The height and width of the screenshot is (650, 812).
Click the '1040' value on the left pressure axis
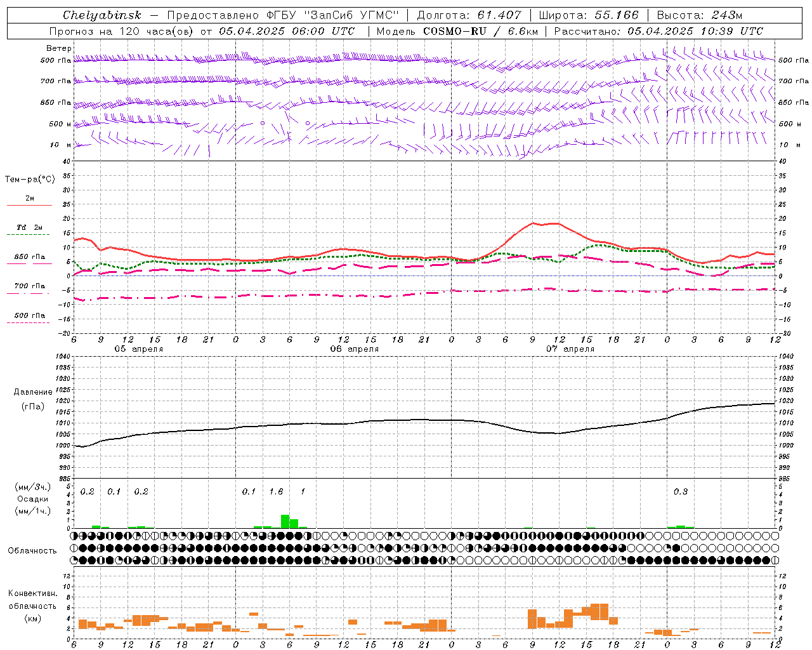(x=63, y=357)
